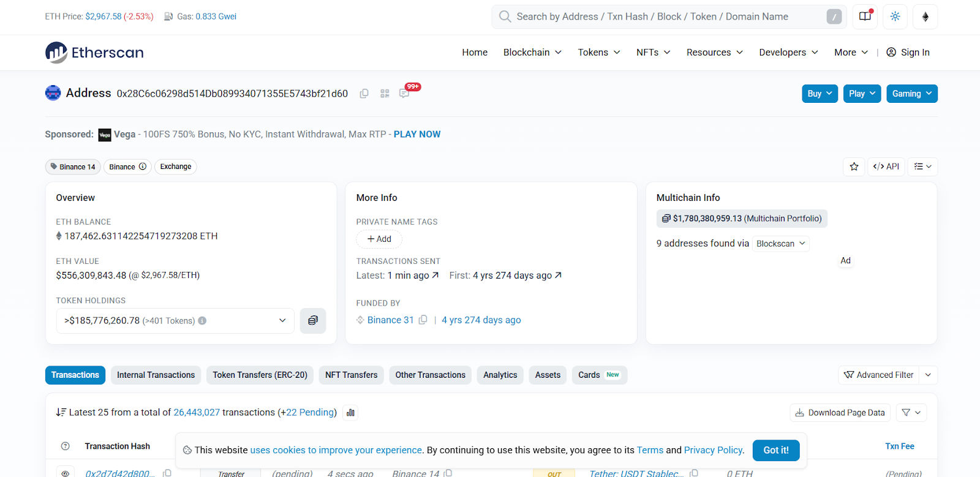Click the funded 4 yrs 274 days ago link
Image resolution: width=980 pixels, height=477 pixels.
(481, 320)
